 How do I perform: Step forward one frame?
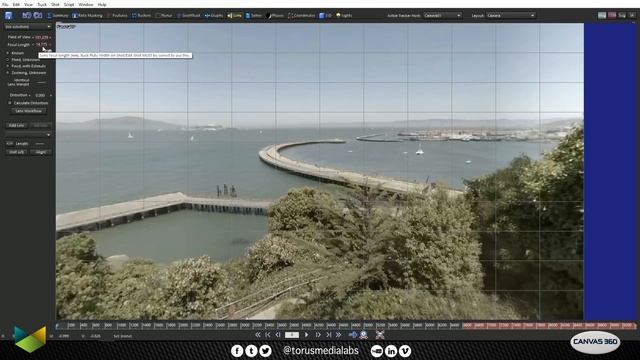click(318, 335)
